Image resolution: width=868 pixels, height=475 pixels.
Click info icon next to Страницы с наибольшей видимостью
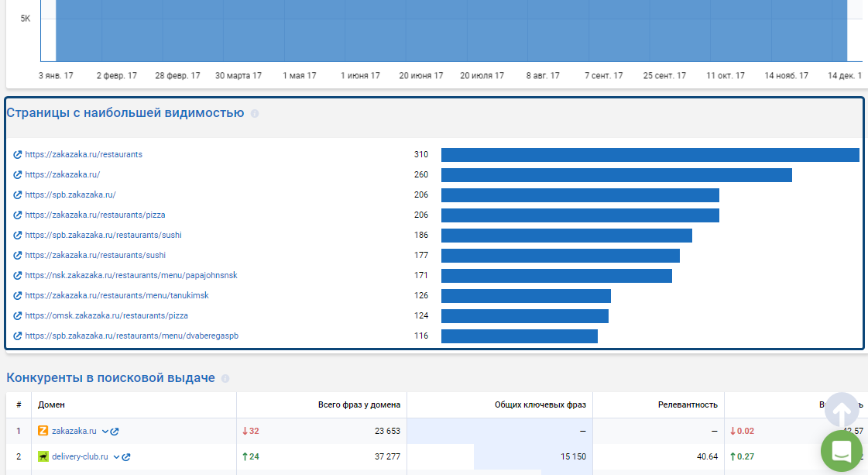[x=255, y=114]
